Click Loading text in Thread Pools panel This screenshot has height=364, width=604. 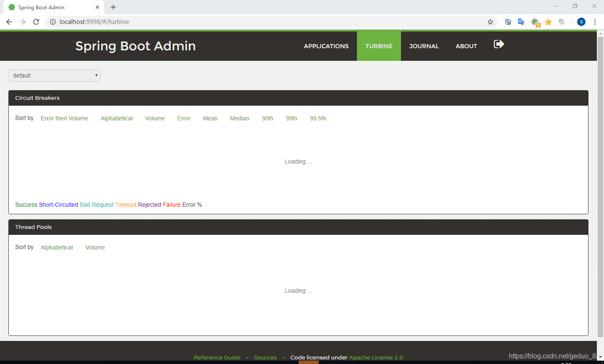click(x=298, y=291)
